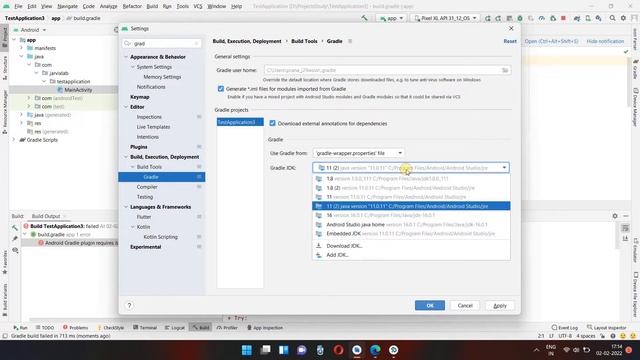Select Plugins in settings tree
This screenshot has height=360, width=640.
(139, 147)
